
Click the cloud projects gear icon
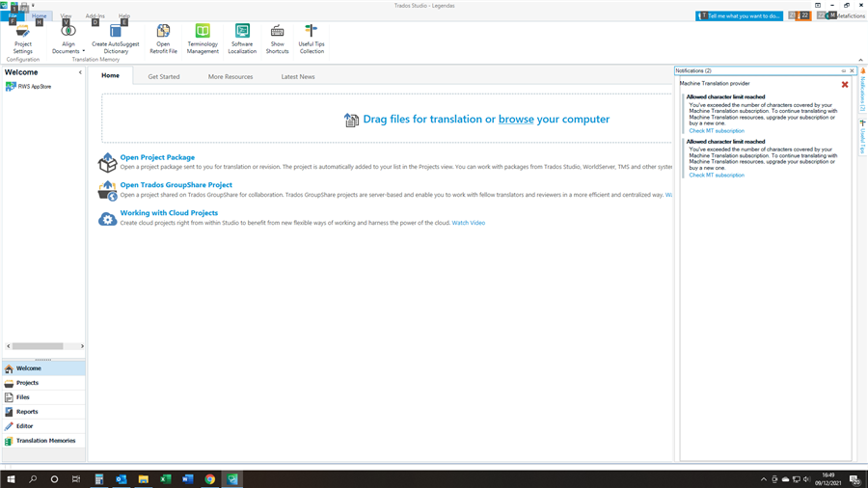[x=107, y=219]
